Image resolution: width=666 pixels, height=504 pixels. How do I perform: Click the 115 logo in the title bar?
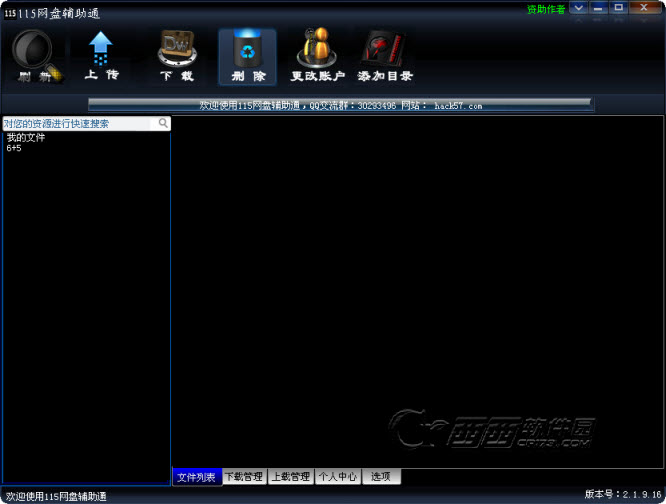point(10,13)
